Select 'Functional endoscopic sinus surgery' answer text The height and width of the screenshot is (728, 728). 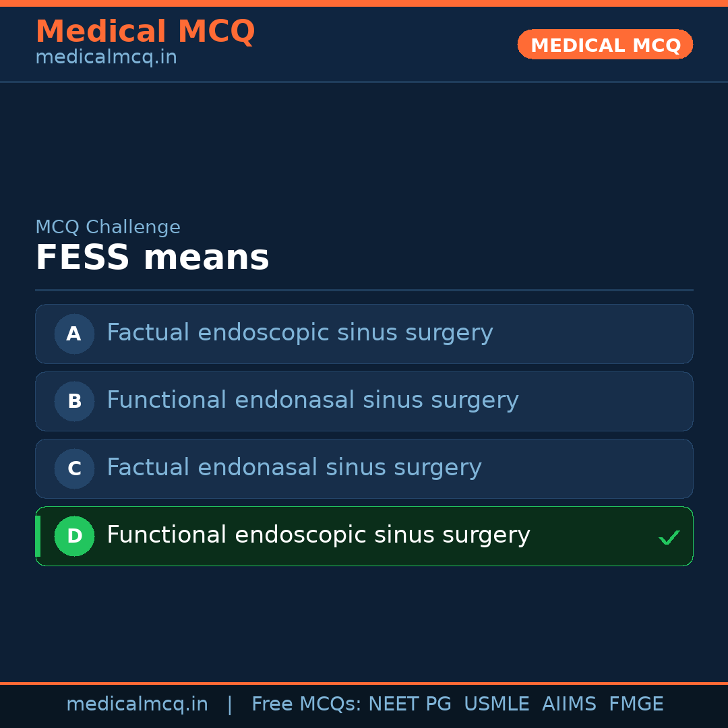(x=318, y=535)
